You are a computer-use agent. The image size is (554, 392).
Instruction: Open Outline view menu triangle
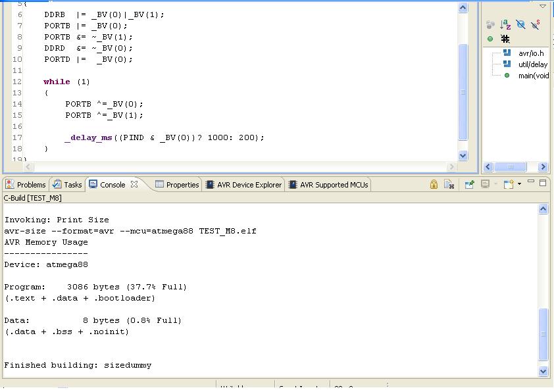[x=543, y=6]
